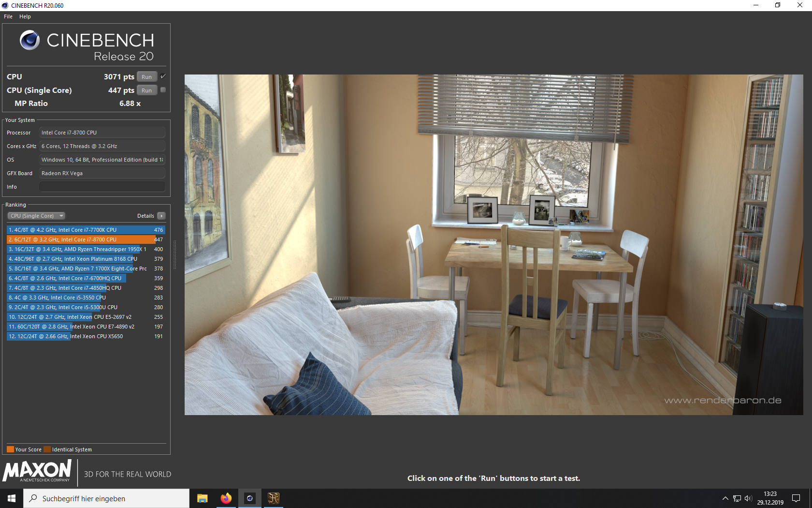
Task: Select ranking entry Intel Core i5-5300U
Action: 86,307
